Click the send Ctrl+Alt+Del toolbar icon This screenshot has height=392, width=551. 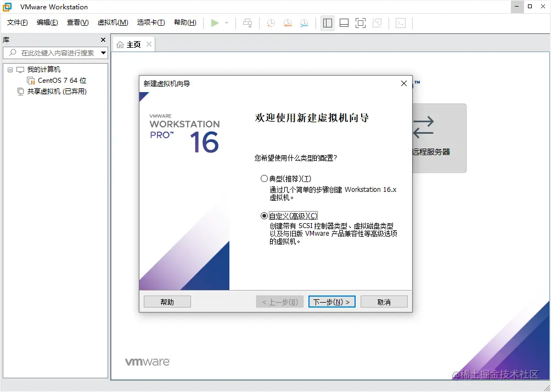248,23
